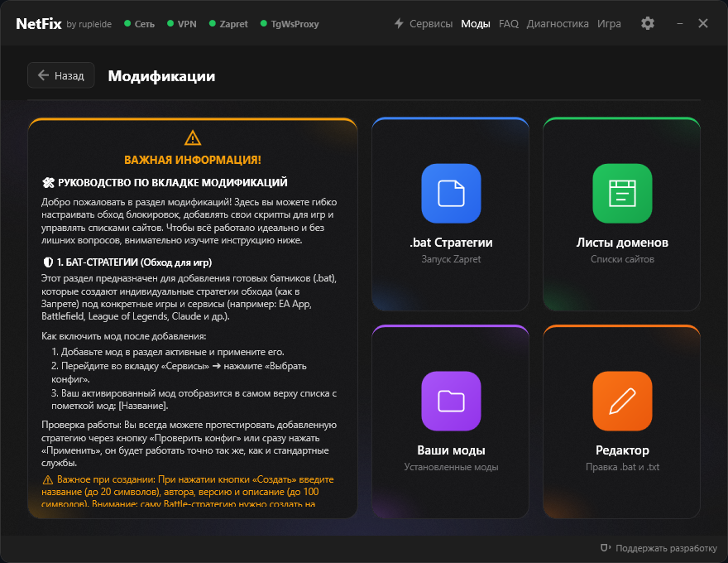
Task: Click the green Zapret status indicator
Action: (212, 23)
